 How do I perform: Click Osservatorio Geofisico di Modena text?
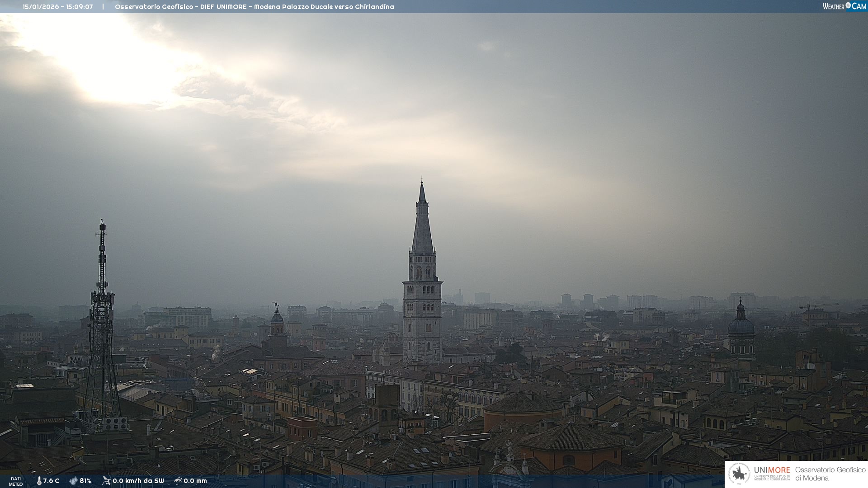click(830, 474)
